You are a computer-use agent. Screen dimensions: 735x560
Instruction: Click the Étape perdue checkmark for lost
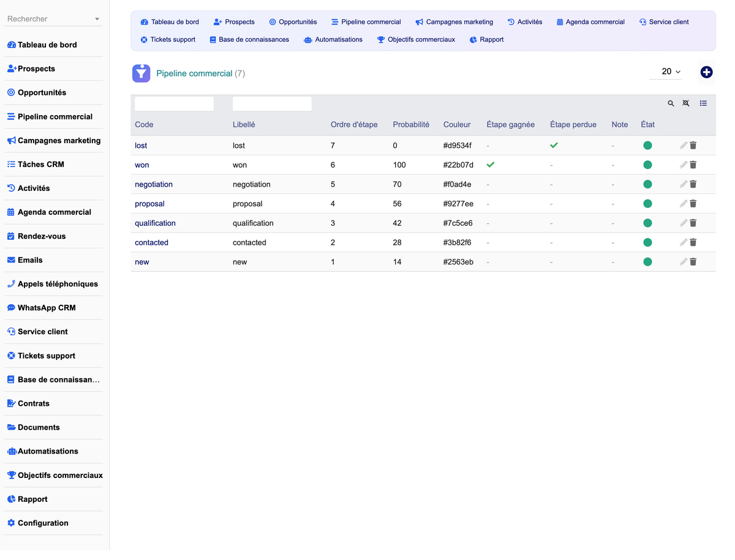[554, 146]
